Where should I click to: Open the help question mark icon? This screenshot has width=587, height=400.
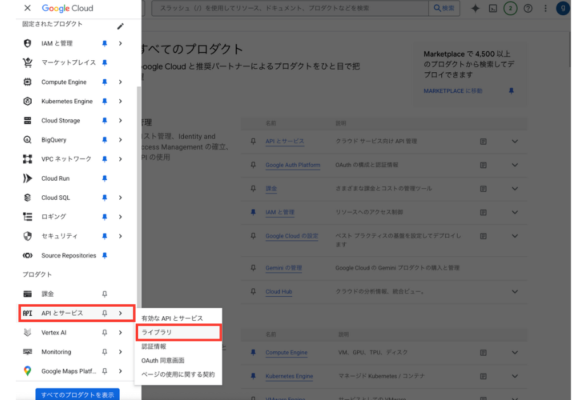(x=528, y=8)
